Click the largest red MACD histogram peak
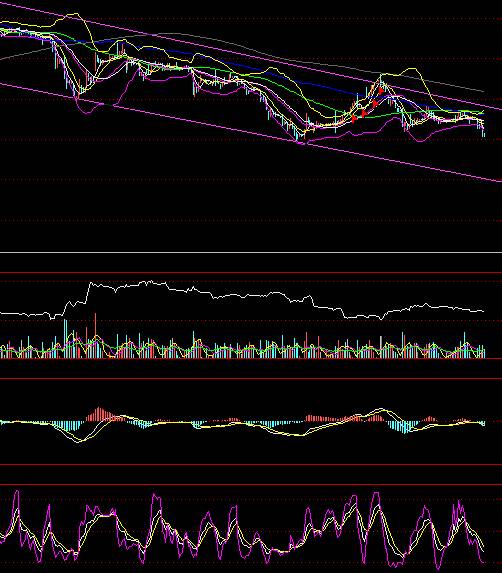 click(99, 414)
